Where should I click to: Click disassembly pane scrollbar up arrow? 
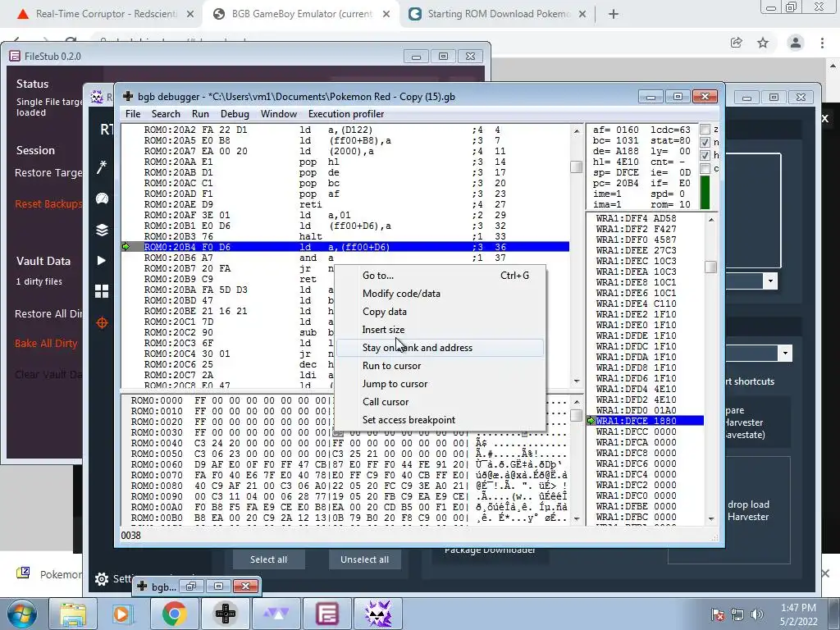click(577, 130)
